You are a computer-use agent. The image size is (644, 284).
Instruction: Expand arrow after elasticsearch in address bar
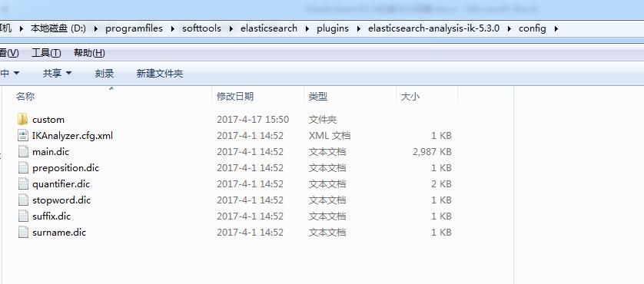[x=307, y=28]
